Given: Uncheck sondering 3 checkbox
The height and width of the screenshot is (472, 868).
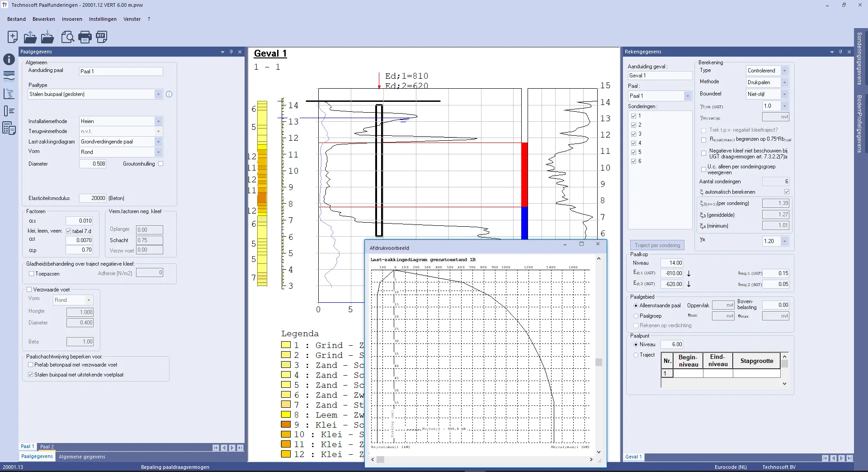Looking at the screenshot, I should coord(633,134).
